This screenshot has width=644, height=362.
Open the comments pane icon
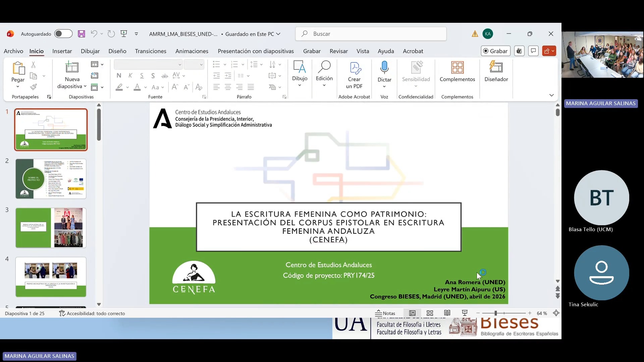533,51
